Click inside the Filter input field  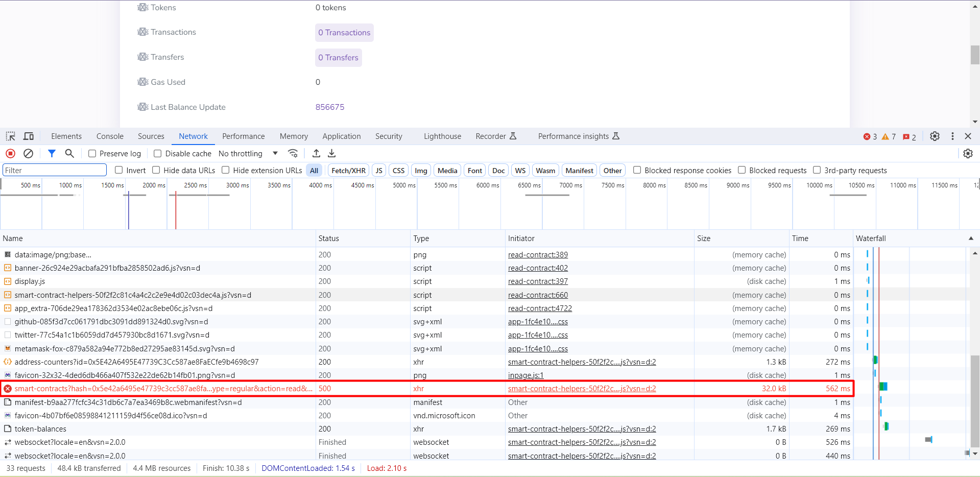point(54,170)
